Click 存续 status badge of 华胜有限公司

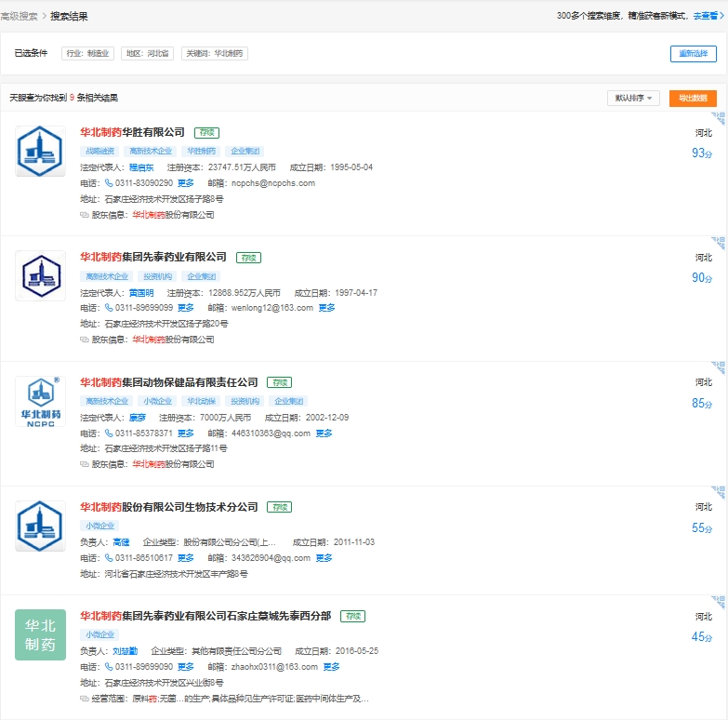(206, 133)
